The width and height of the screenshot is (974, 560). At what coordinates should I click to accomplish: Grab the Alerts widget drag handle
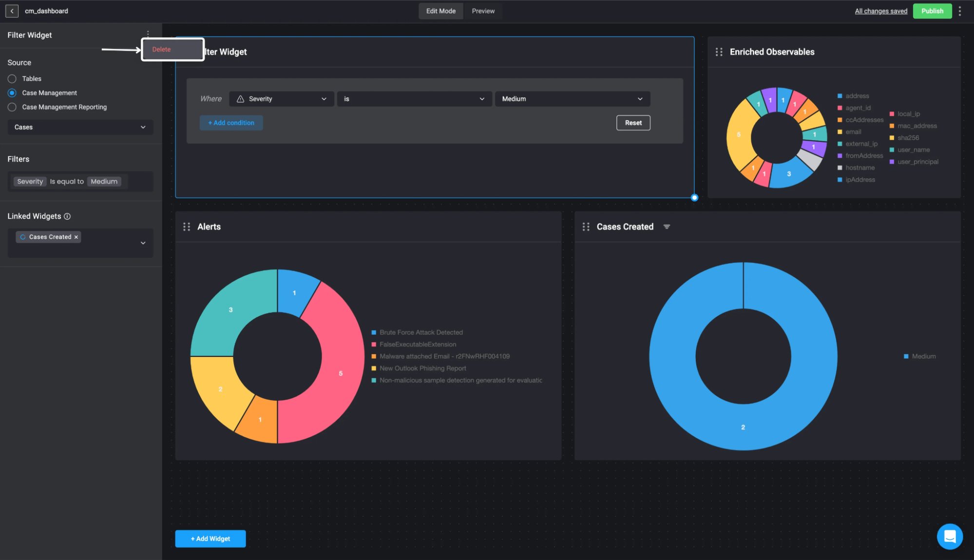point(187,226)
